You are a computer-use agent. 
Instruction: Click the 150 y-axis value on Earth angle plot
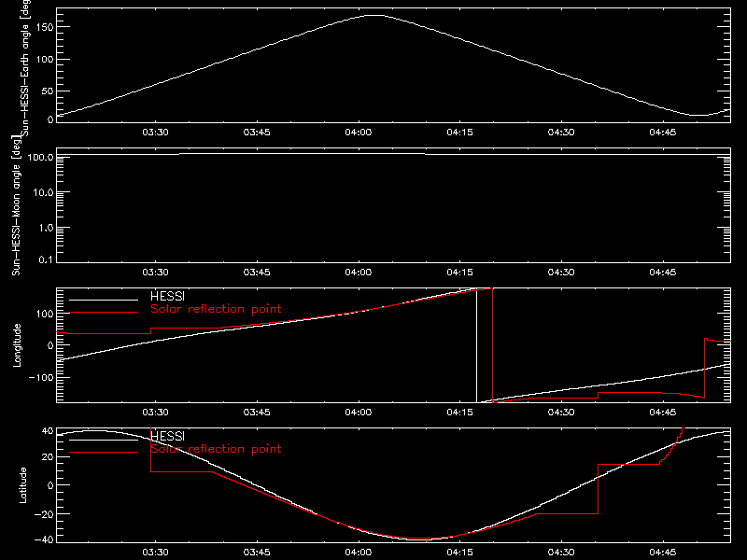(x=45, y=27)
